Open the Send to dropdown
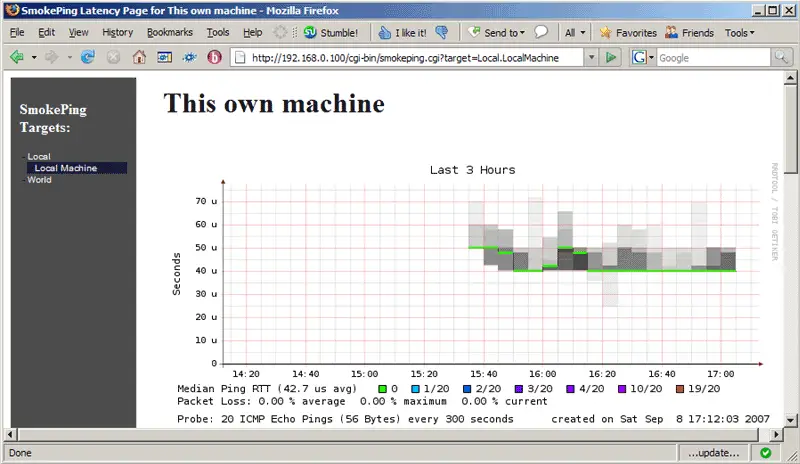The height and width of the screenshot is (464, 800). tap(496, 33)
